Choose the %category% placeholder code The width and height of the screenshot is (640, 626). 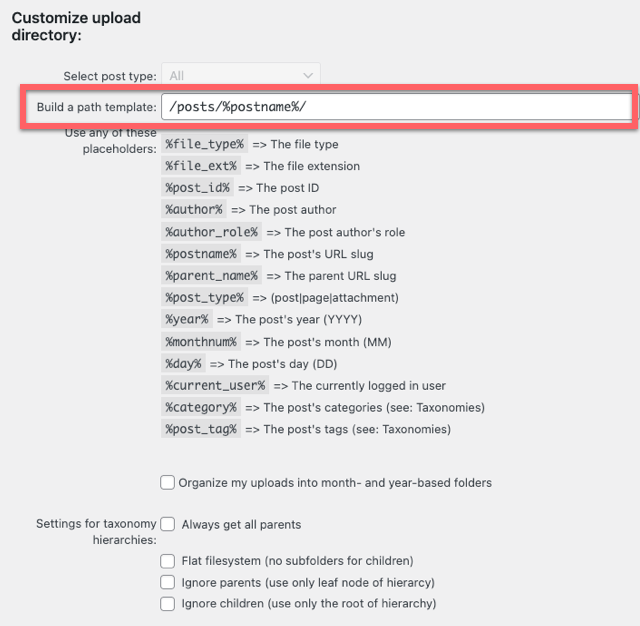click(201, 407)
